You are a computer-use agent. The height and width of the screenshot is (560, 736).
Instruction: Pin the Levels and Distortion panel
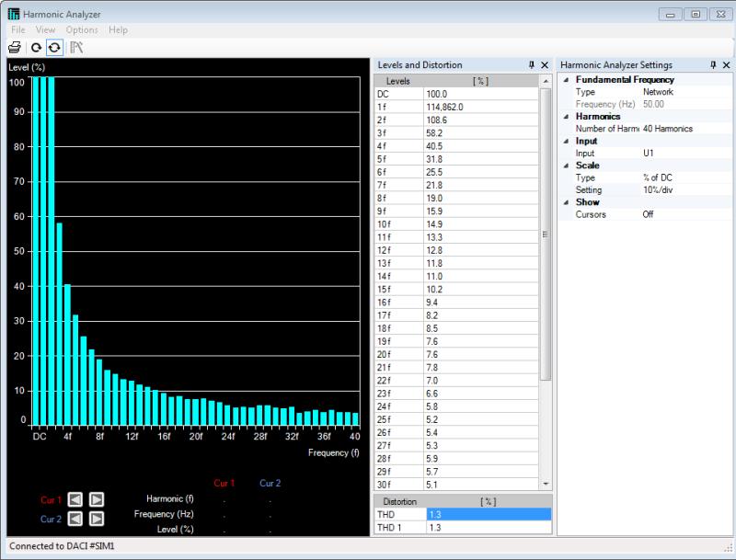point(531,65)
